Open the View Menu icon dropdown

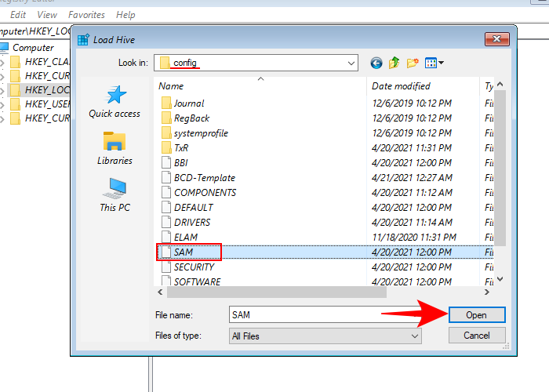434,63
